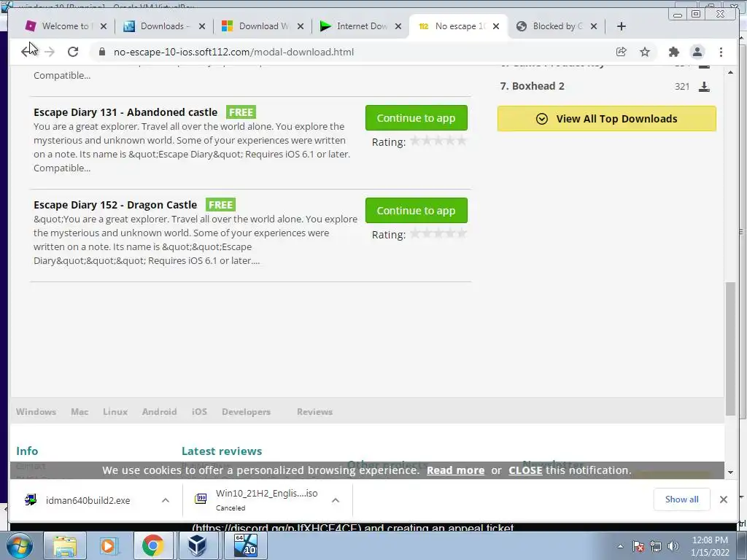Image resolution: width=747 pixels, height=560 pixels.
Task: Open options chevron for Win10_21H2 ISO download
Action: tap(336, 500)
